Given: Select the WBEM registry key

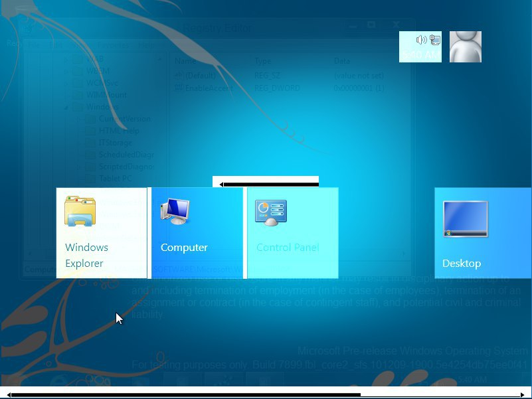Looking at the screenshot, I should click(98, 71).
